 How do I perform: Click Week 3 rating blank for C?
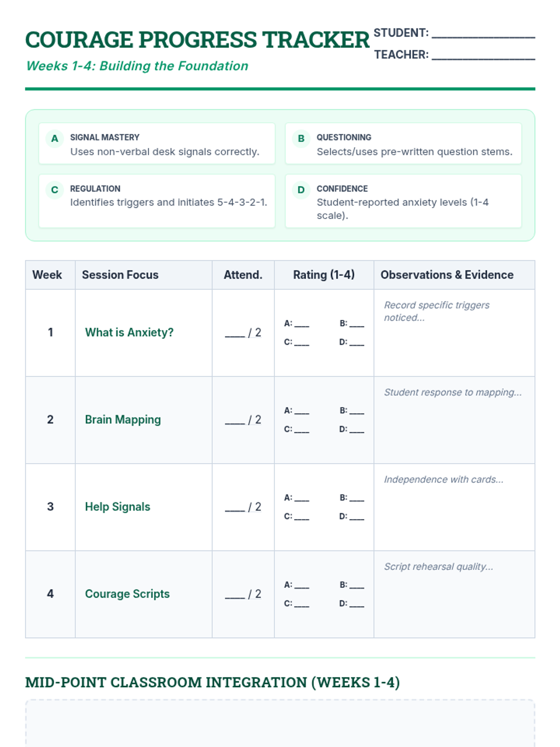pos(301,517)
